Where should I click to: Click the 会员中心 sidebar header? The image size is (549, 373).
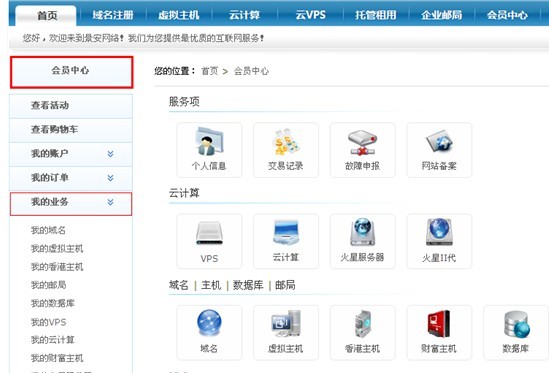(x=71, y=72)
